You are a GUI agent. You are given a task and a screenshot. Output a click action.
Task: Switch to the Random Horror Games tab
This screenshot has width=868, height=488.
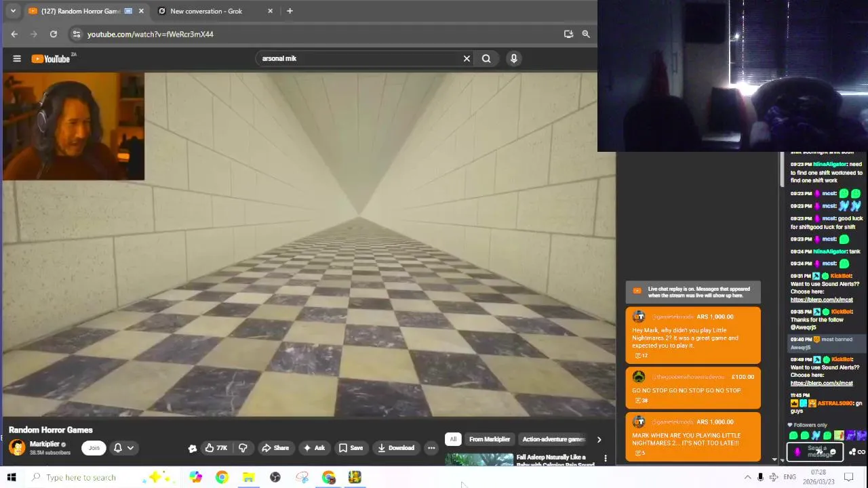(x=80, y=11)
